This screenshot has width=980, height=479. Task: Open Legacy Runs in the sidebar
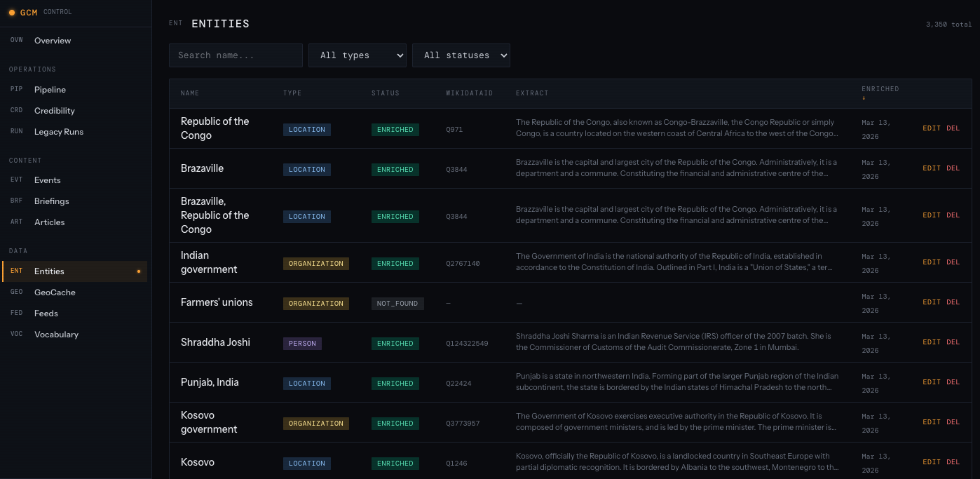pos(58,131)
